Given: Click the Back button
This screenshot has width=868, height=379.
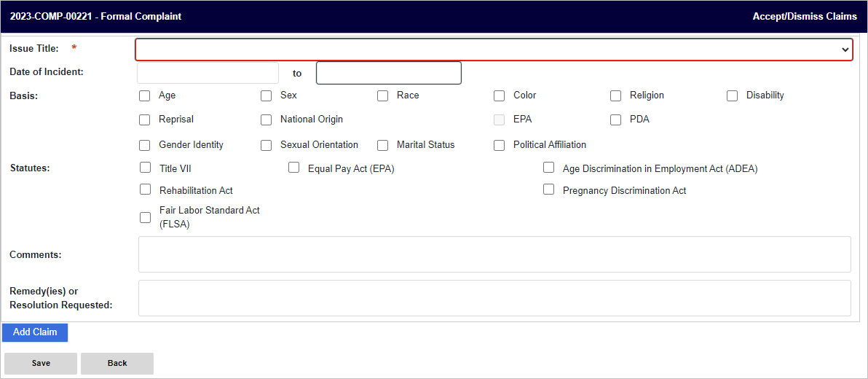Looking at the screenshot, I should pos(117,364).
